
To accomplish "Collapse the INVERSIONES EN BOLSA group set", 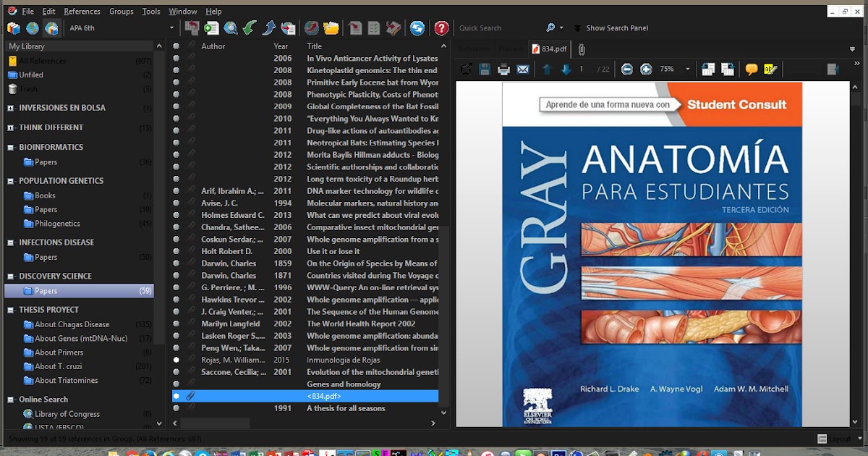I will (11, 108).
